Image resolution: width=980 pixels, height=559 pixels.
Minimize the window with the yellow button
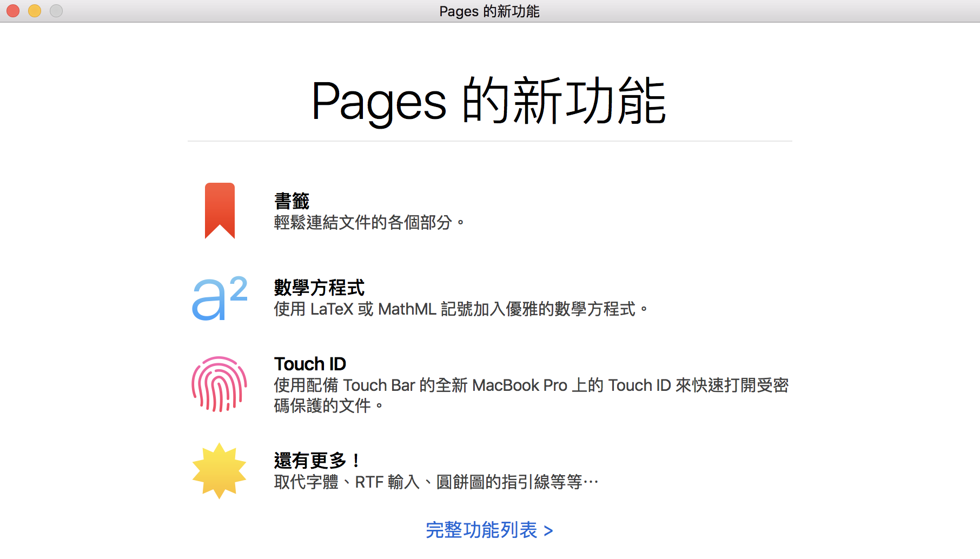coord(35,11)
